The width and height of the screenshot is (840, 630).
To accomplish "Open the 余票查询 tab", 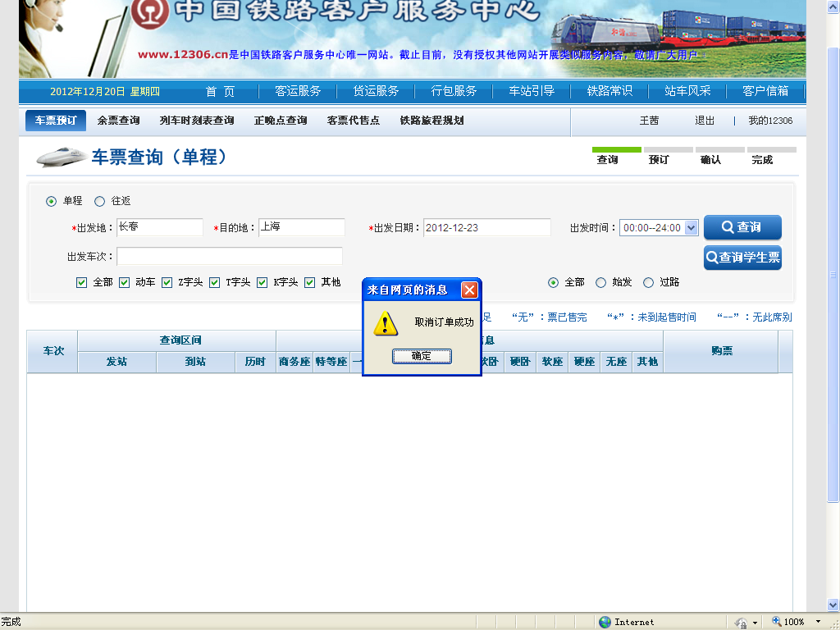I will tap(118, 121).
